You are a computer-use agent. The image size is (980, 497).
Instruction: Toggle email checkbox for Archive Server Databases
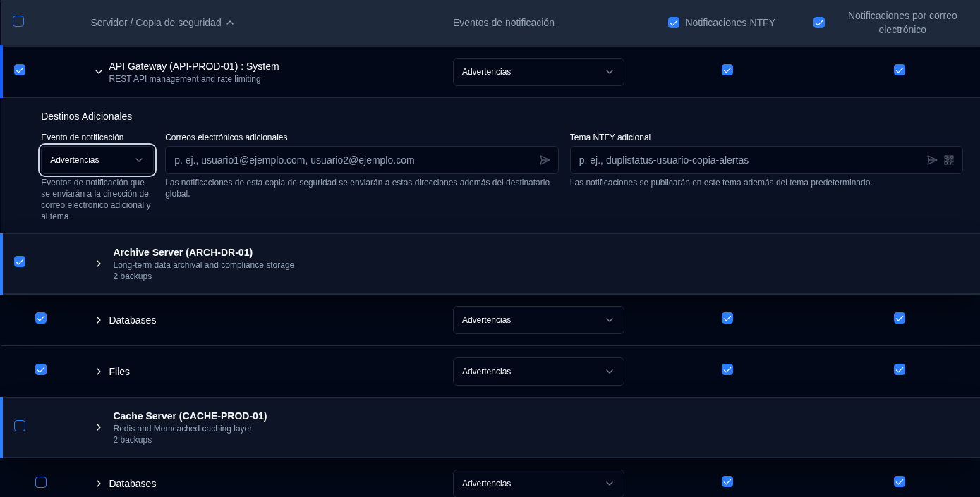900,318
